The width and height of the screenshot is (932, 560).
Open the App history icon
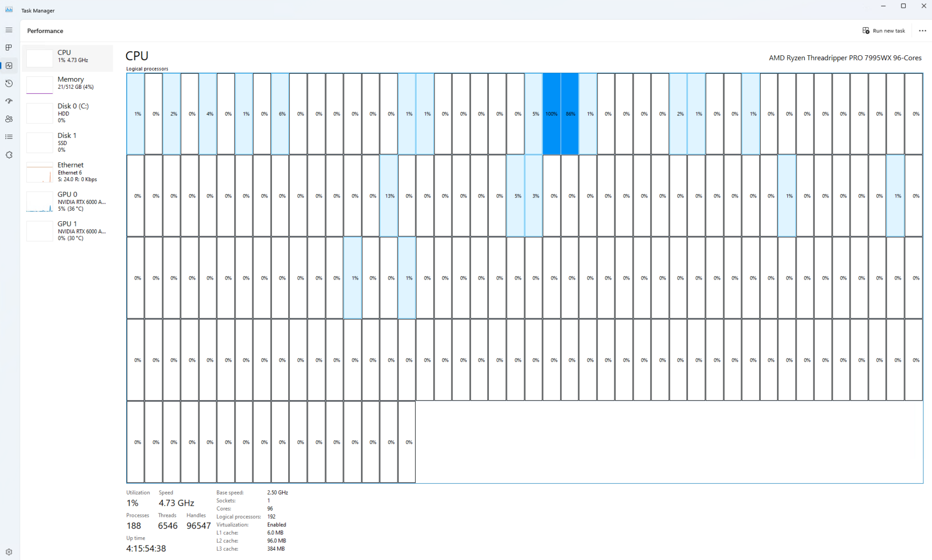(9, 83)
